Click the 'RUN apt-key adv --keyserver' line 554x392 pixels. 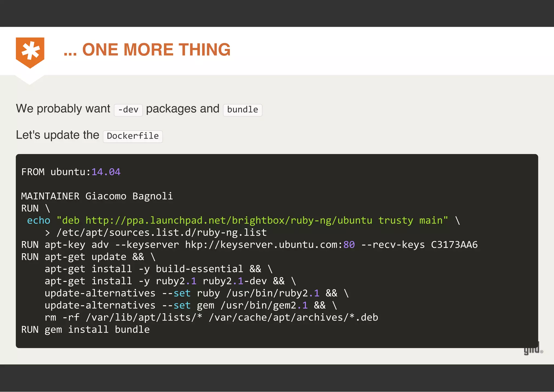[x=249, y=245]
